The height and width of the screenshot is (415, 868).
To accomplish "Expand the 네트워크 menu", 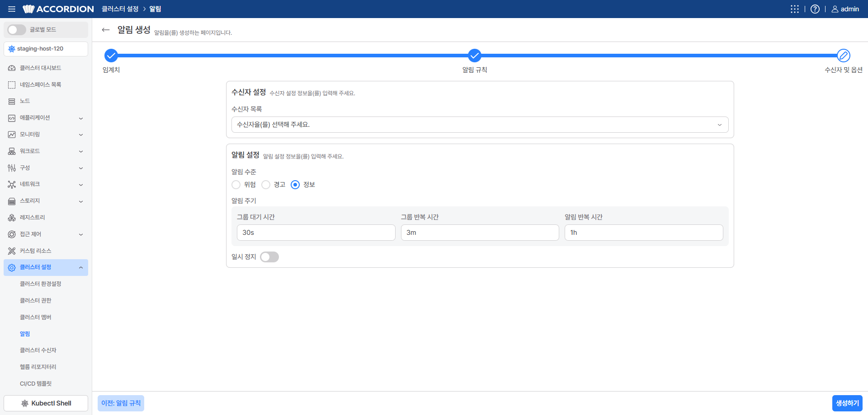I will 46,184.
